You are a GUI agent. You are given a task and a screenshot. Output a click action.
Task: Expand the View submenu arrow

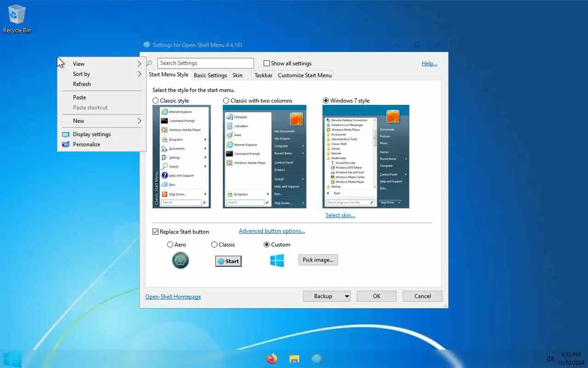139,64
